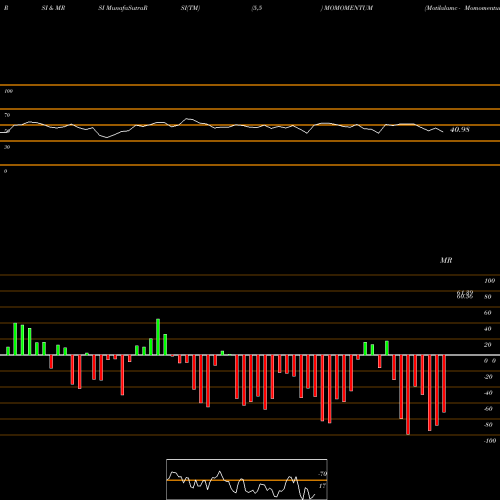Click the overlapping 61.89 / 60.56 value label
Image resolution: width=500 pixels, height=500 pixels.
pyautogui.click(x=465, y=295)
